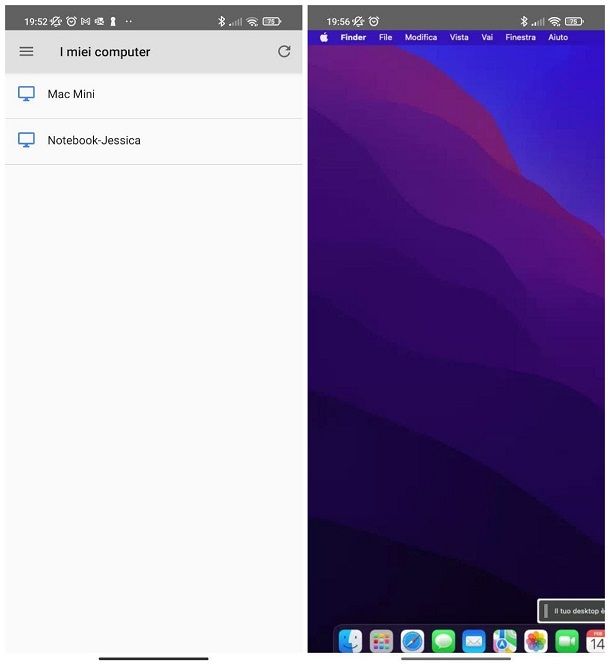The image size is (610, 670).
Task: Open Photos from the Dock
Action: (x=536, y=641)
